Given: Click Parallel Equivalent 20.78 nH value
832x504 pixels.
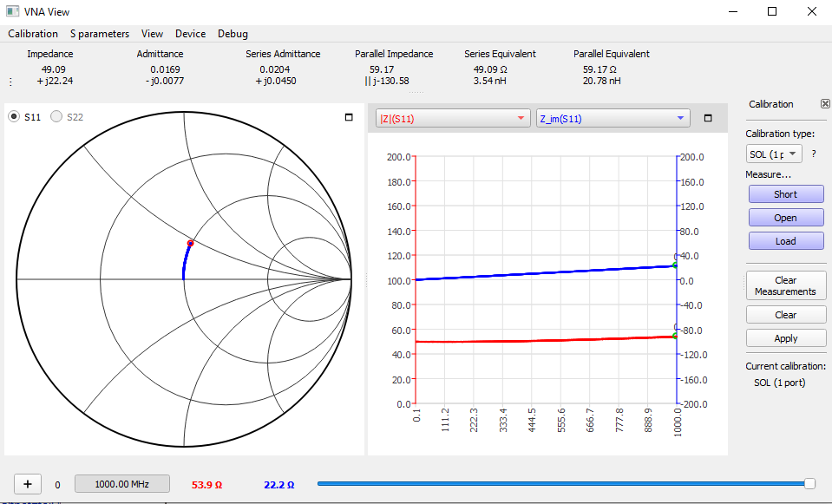Looking at the screenshot, I should (602, 82).
